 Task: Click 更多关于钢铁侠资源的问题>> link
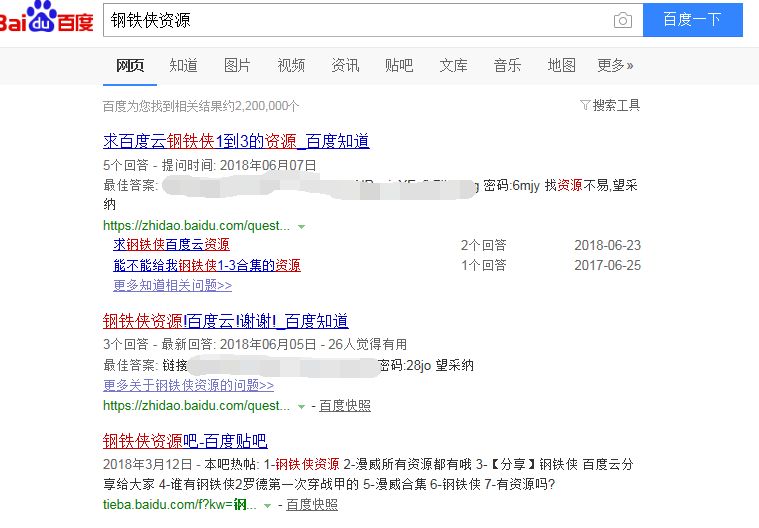[x=188, y=386]
